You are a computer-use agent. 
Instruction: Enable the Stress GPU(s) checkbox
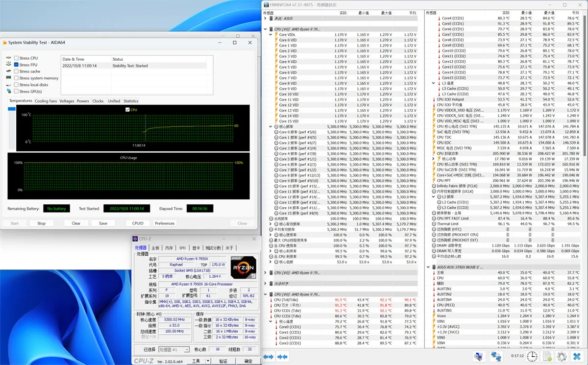(16, 91)
